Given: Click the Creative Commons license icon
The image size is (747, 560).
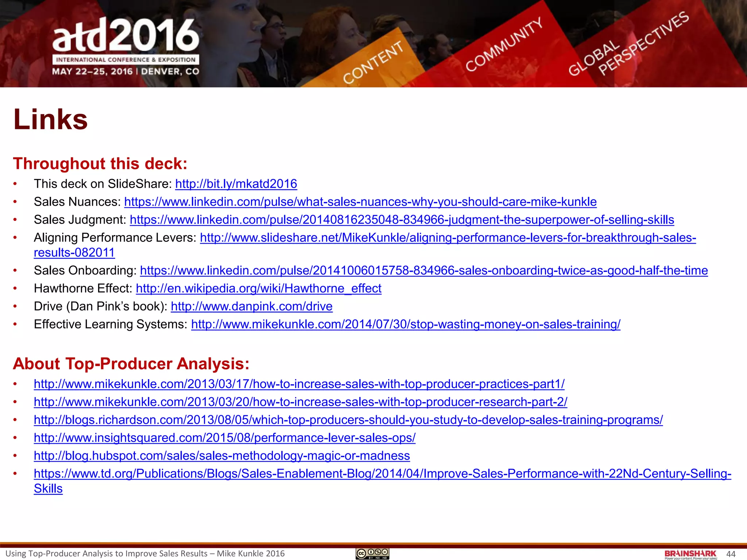Looking at the screenshot, I should pyautogui.click(x=372, y=553).
